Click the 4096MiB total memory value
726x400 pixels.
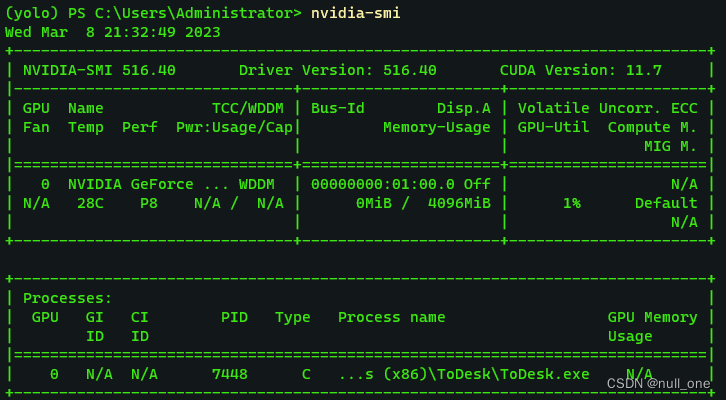pos(458,203)
